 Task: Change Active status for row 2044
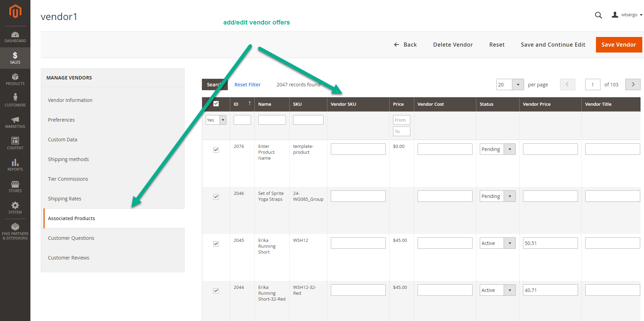pos(498,290)
